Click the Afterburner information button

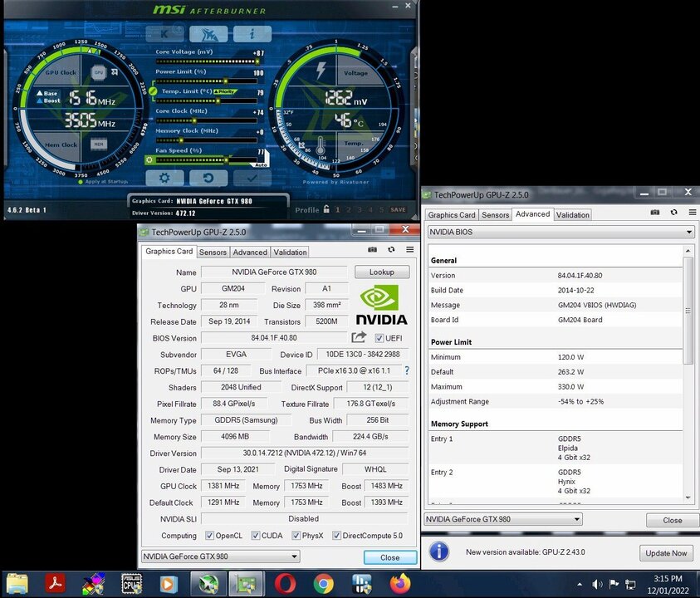(252, 34)
